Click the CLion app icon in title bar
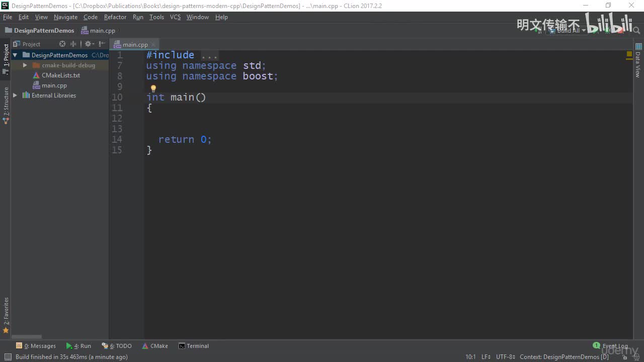 5,5
